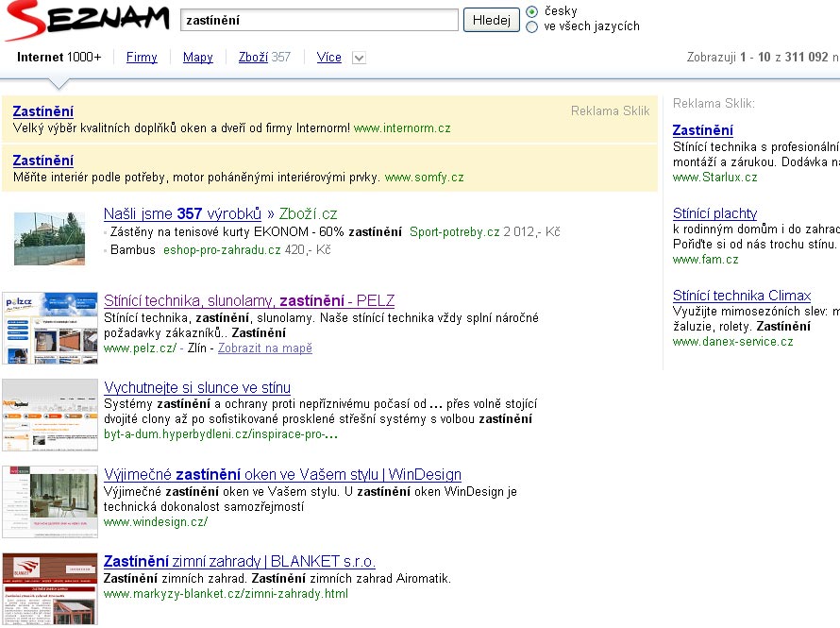Open 'Vychutnejte si slunce ve stínu' result
This screenshot has height=628, width=840.
[197, 387]
